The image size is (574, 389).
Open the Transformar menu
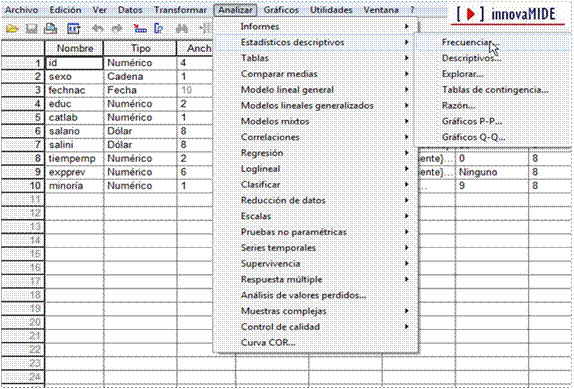[x=180, y=10]
